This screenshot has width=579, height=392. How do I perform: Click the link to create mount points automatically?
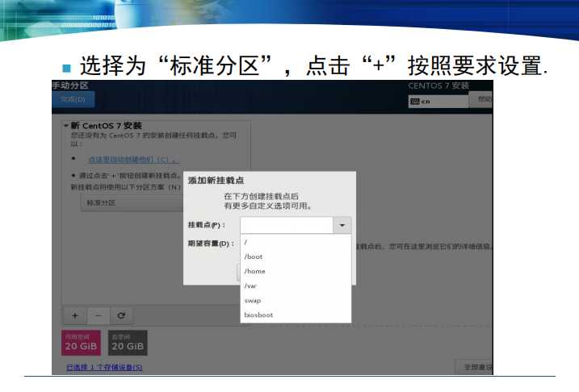coord(134,160)
